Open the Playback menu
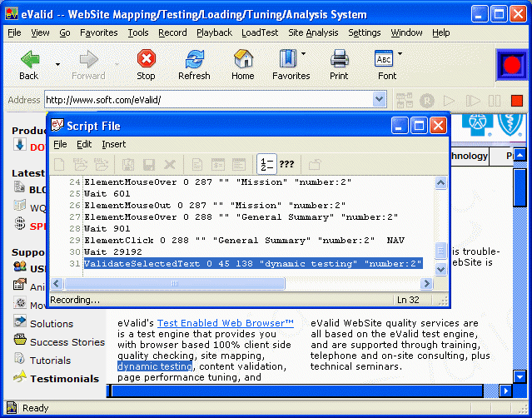Screen dimensions: 532x418 (x=214, y=32)
